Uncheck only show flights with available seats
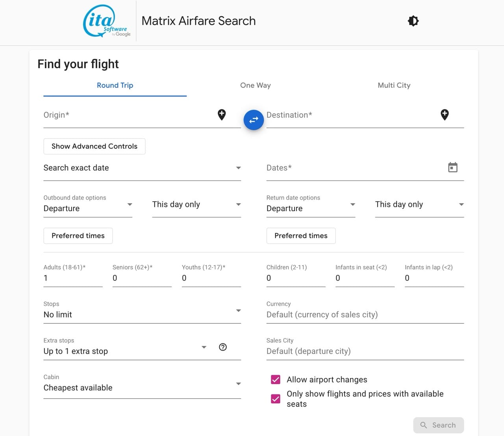This screenshot has width=504, height=436. (x=275, y=399)
